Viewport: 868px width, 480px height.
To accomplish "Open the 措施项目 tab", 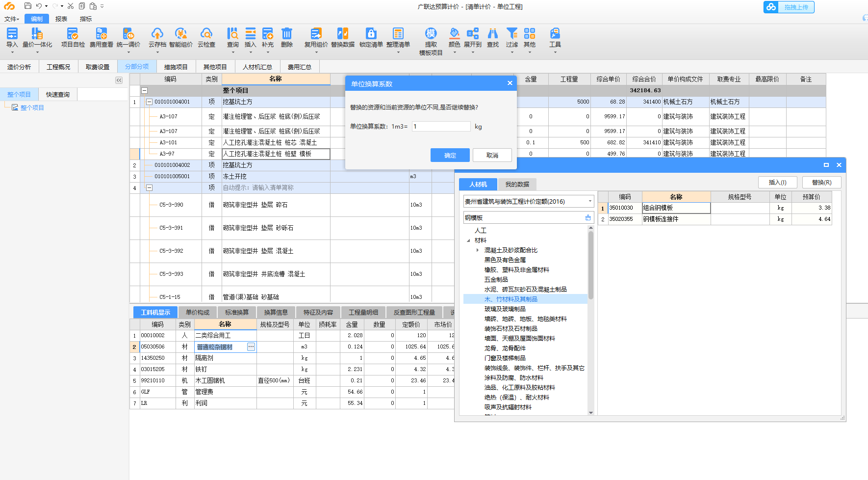I will 176,67.
